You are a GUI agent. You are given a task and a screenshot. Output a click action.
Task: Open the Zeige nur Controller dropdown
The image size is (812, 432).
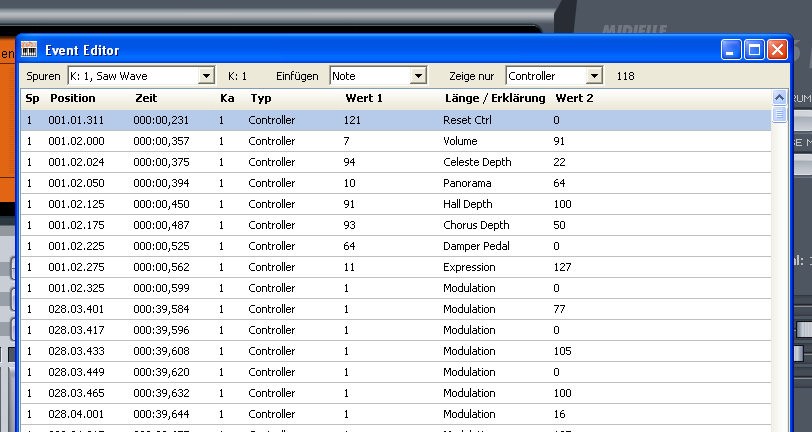[x=595, y=75]
